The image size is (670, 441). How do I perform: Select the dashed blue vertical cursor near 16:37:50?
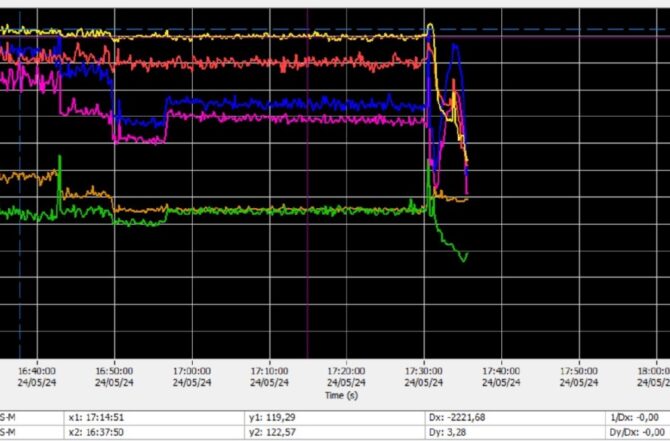point(20,184)
